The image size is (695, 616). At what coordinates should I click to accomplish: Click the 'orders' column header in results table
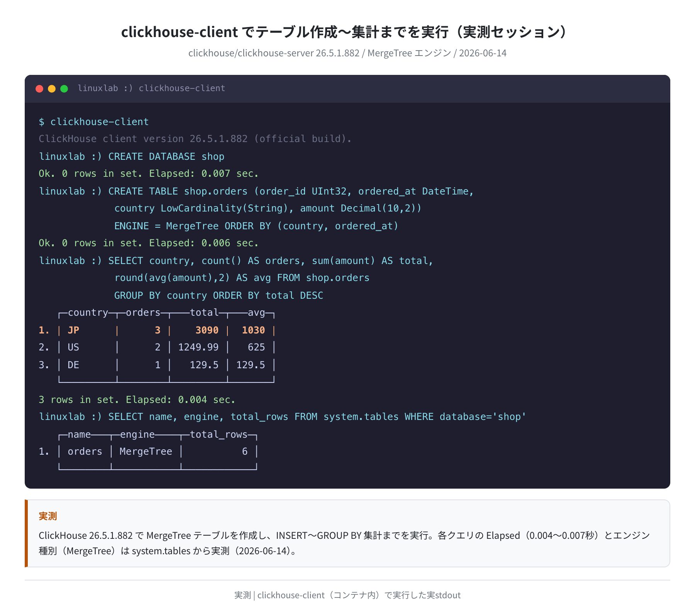pos(143,313)
